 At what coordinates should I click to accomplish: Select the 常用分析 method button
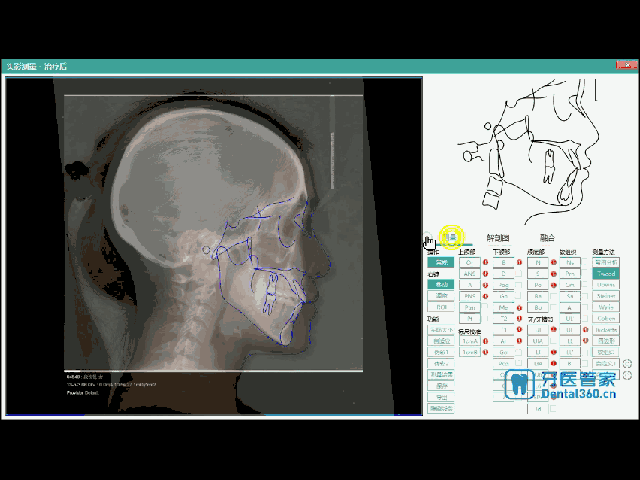(606, 262)
